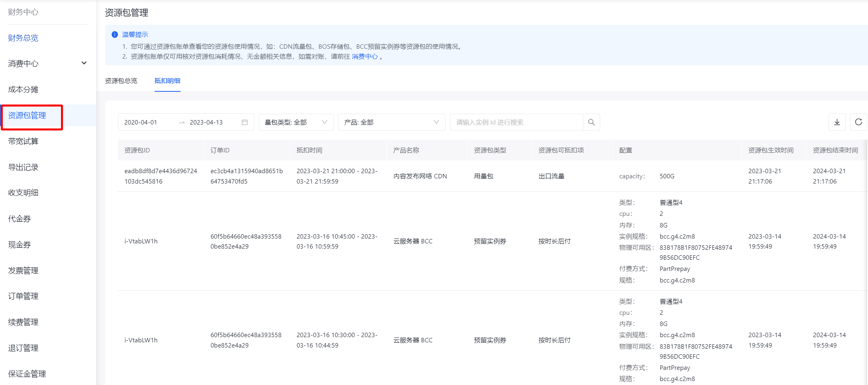This screenshot has width=868, height=385.
Task: Focus the instance ID search box
Action: 516,122
